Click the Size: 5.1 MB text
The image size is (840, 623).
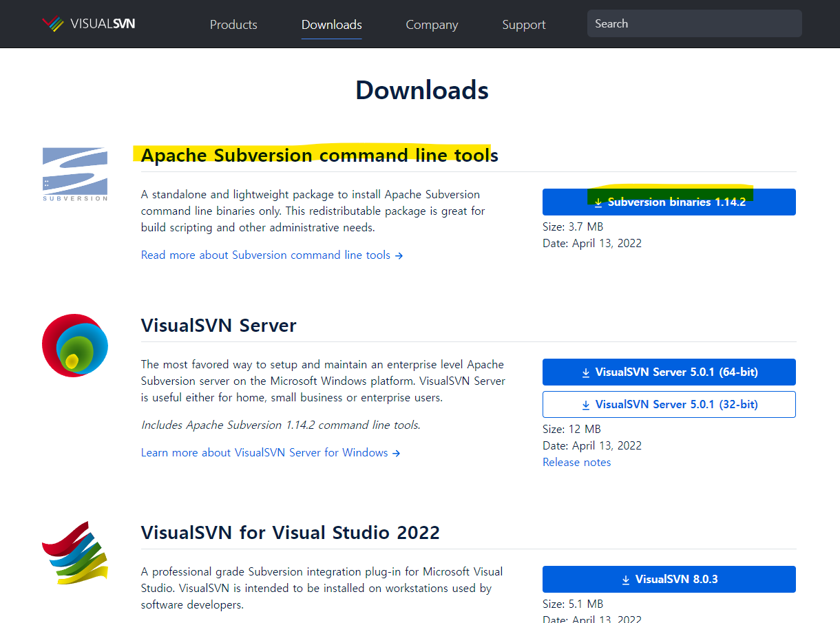(x=573, y=604)
